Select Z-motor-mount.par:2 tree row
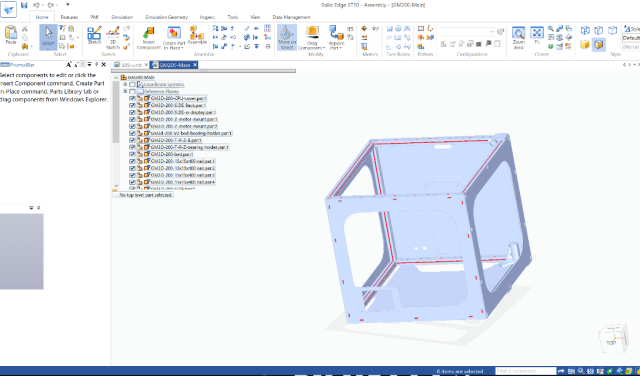The width and height of the screenshot is (640, 376). click(184, 126)
